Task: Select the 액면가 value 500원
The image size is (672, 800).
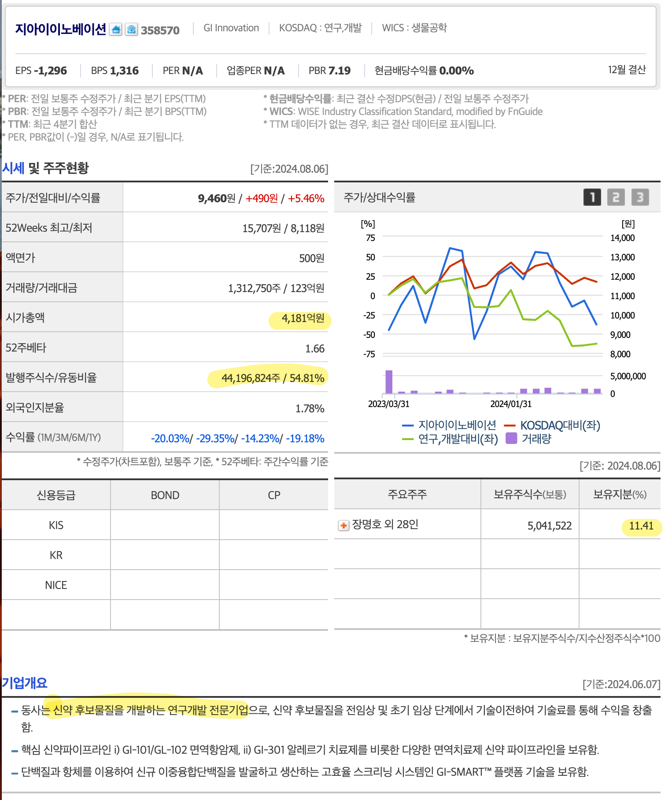Action: tap(311, 258)
